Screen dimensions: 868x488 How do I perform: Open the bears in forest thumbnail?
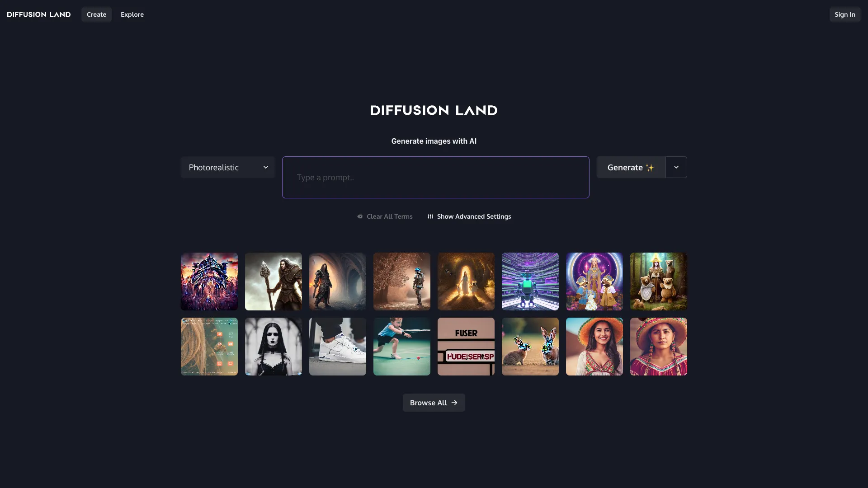pyautogui.click(x=659, y=282)
